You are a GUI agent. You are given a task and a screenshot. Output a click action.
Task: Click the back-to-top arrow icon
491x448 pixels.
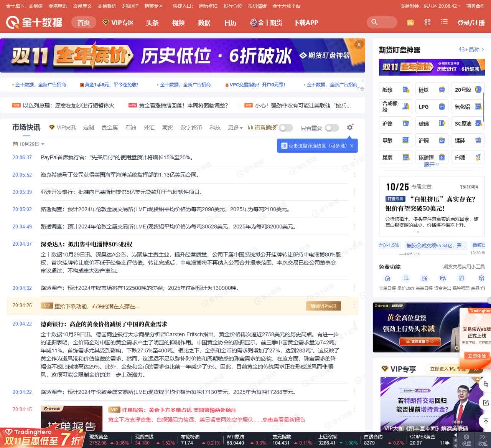[x=486, y=421]
